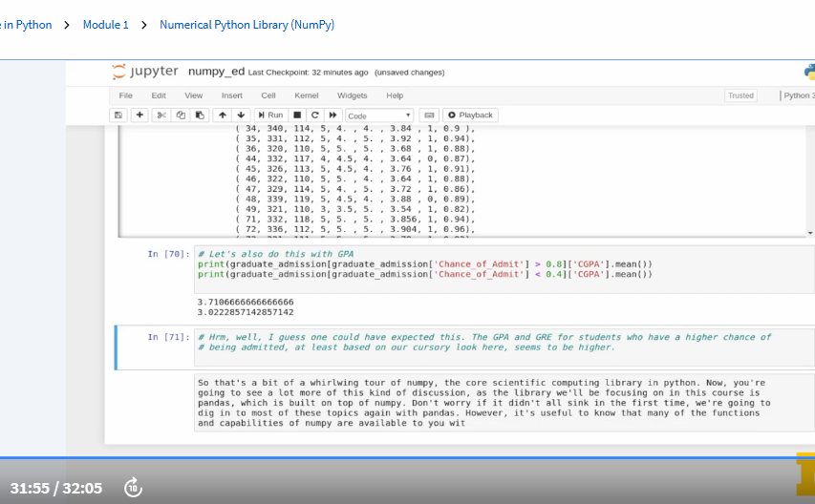
Task: Click the video progress bar
Action: [x=407, y=458]
